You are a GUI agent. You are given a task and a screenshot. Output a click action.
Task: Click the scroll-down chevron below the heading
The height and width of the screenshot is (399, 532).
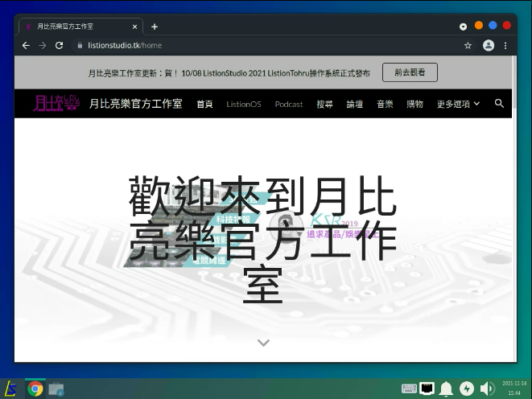click(x=263, y=343)
